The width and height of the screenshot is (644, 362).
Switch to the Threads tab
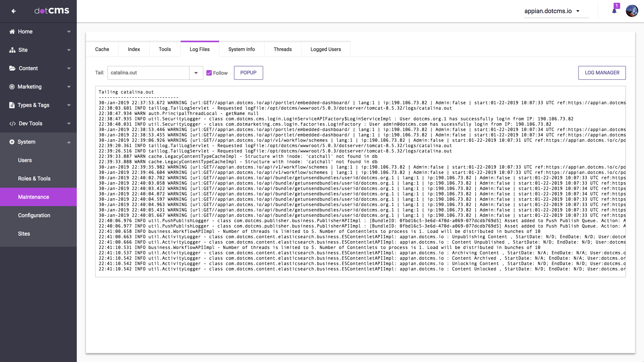coord(283,49)
